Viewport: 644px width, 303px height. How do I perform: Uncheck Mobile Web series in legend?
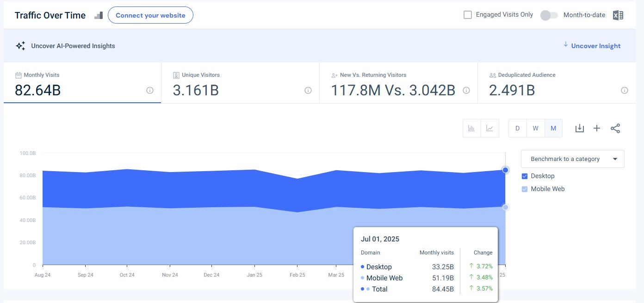pos(525,189)
